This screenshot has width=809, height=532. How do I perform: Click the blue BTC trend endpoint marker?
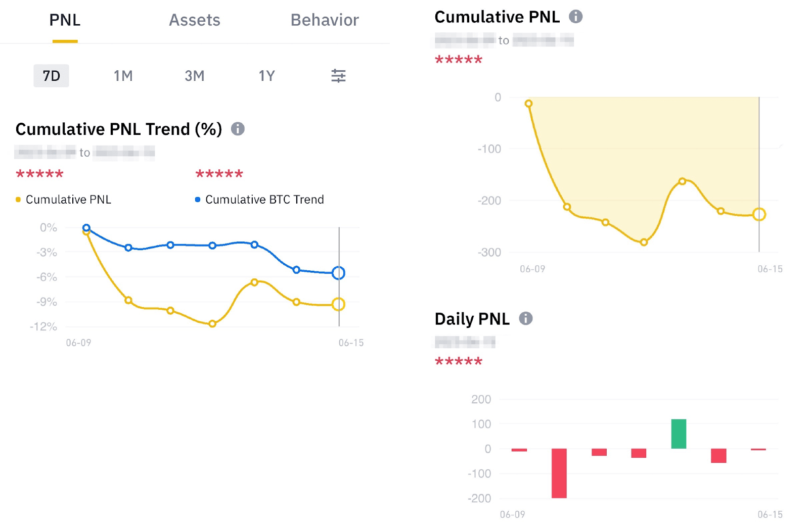tap(338, 273)
